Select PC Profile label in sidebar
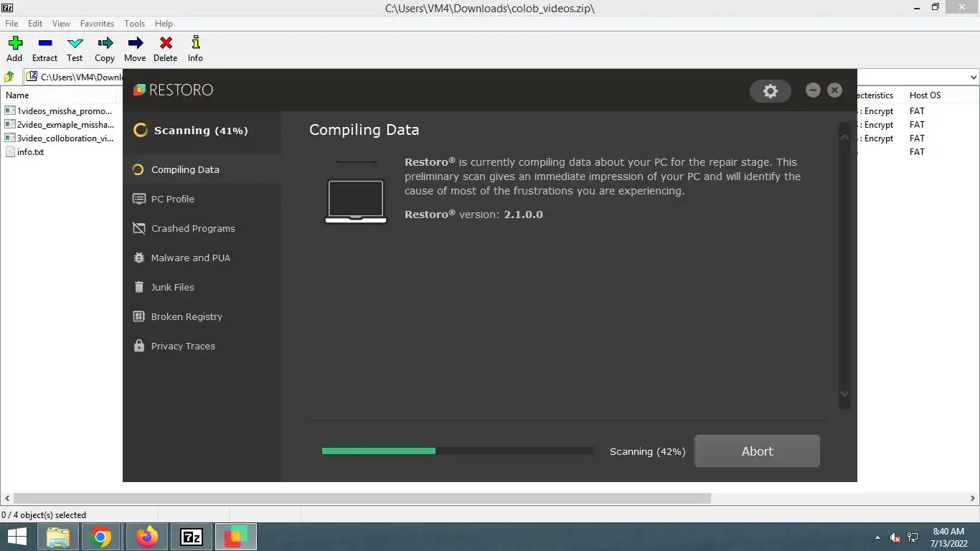 coord(172,199)
